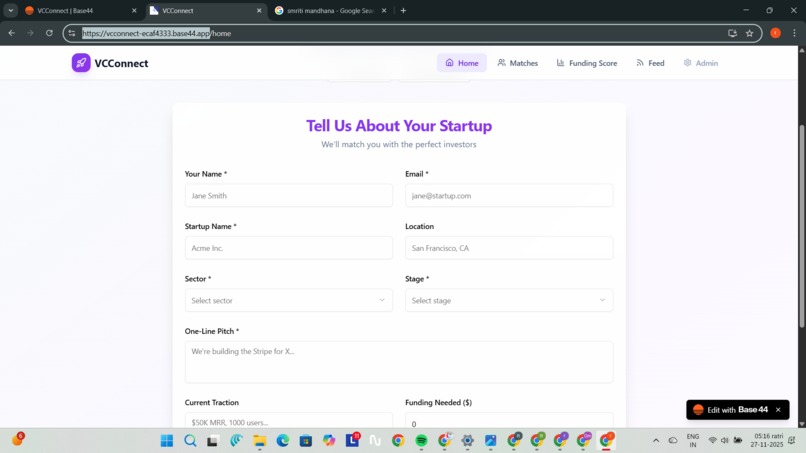Open File Explorer from the taskbar
This screenshot has height=453, width=806.
point(260,441)
